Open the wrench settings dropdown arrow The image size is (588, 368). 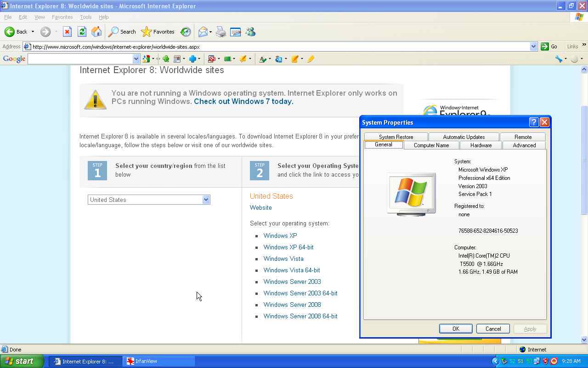tap(565, 59)
